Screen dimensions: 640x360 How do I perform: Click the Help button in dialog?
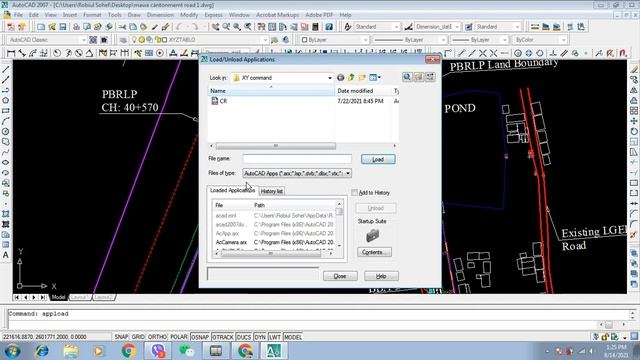coord(381,276)
